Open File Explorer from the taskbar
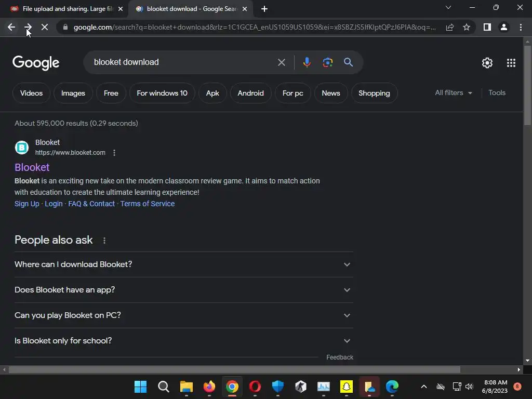This screenshot has width=532, height=399. 187,387
